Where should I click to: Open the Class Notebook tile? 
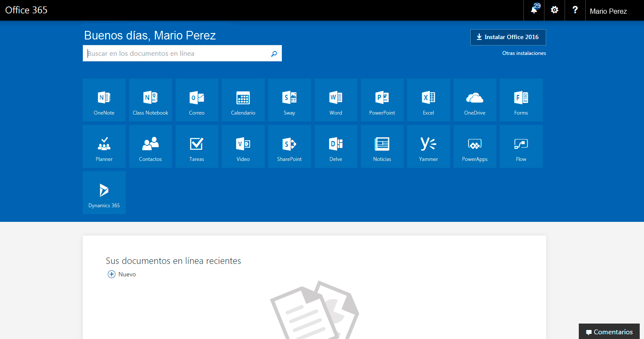click(151, 100)
